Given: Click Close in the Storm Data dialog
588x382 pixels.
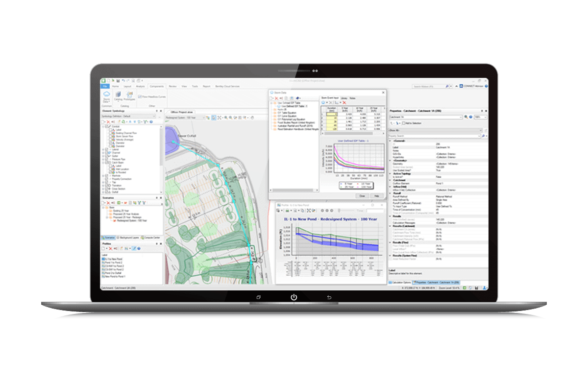Looking at the screenshot, I should point(362,195).
